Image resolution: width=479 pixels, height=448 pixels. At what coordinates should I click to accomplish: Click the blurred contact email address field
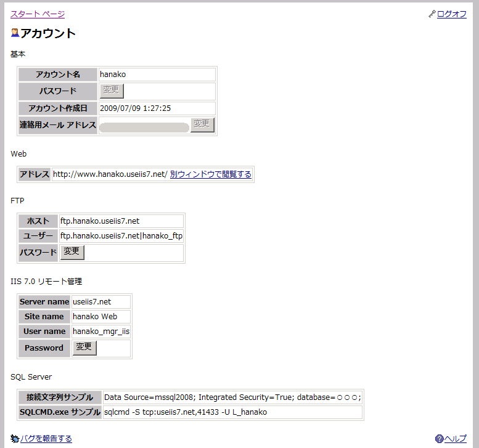[144, 128]
